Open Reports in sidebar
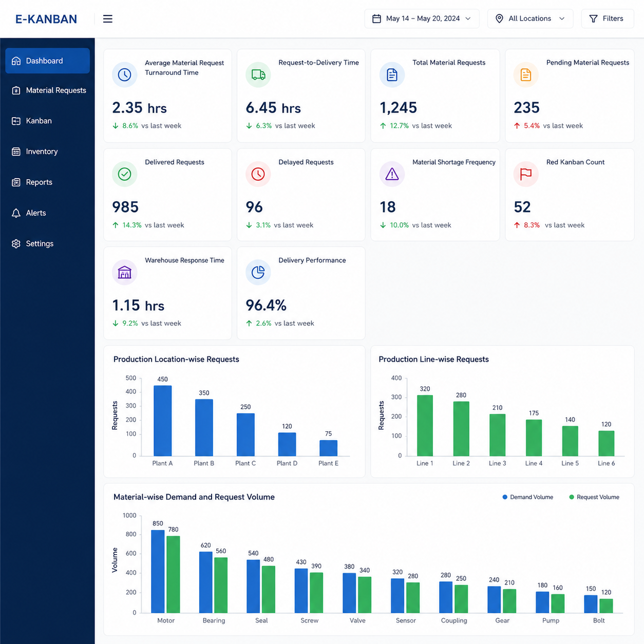Viewport: 644px width, 644px height. (48, 182)
